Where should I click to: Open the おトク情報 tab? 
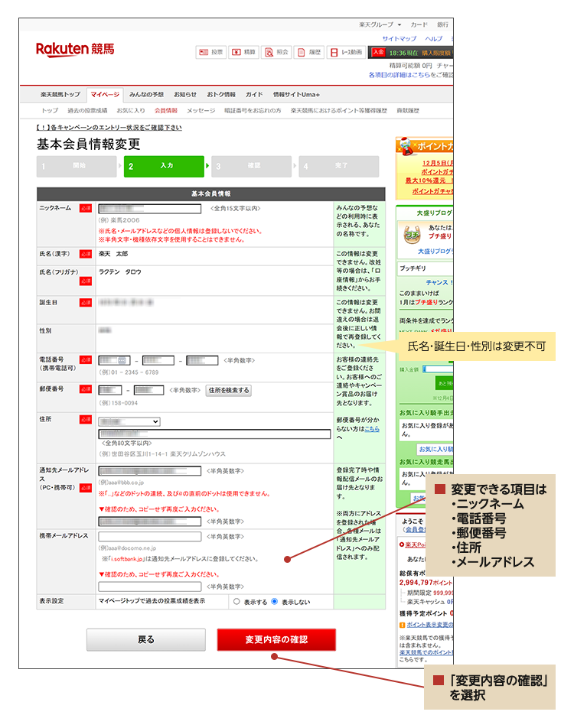coord(220,95)
